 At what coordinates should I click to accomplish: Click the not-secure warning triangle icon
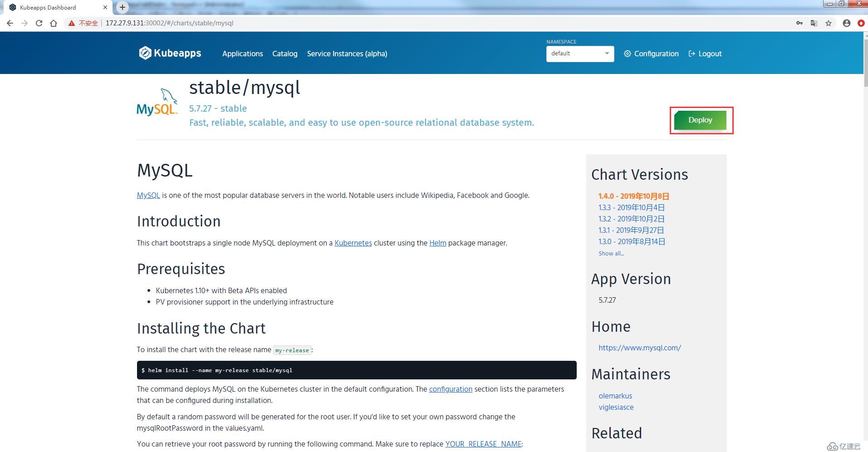click(71, 23)
